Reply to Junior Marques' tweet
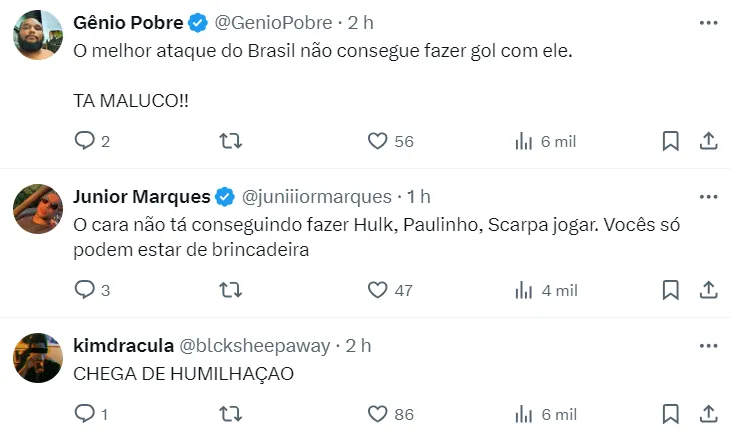Viewport: 730px width, 441px height. tap(84, 290)
